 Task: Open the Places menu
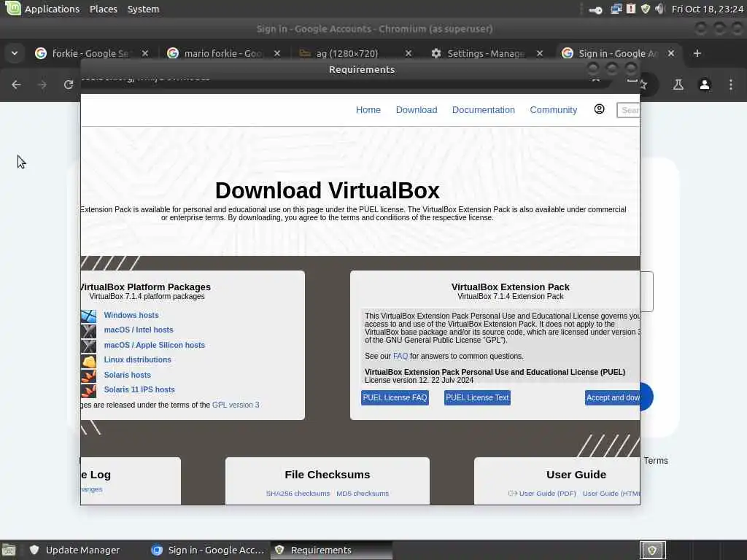[104, 9]
